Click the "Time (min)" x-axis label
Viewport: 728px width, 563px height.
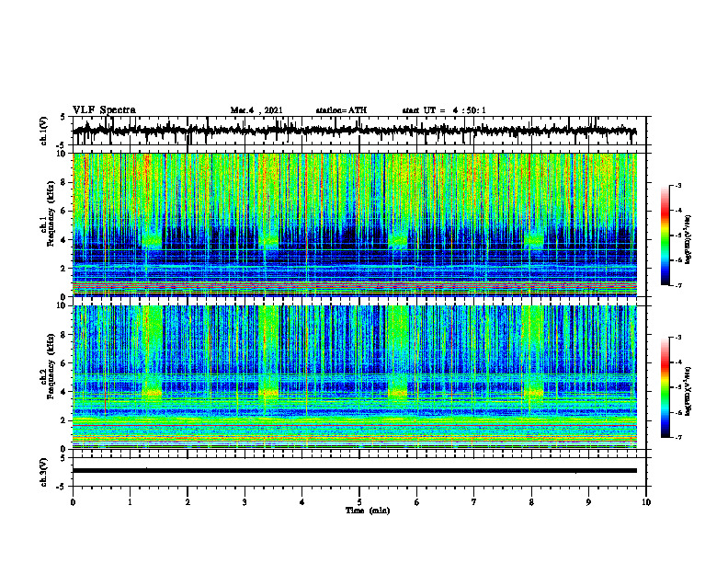click(x=368, y=511)
